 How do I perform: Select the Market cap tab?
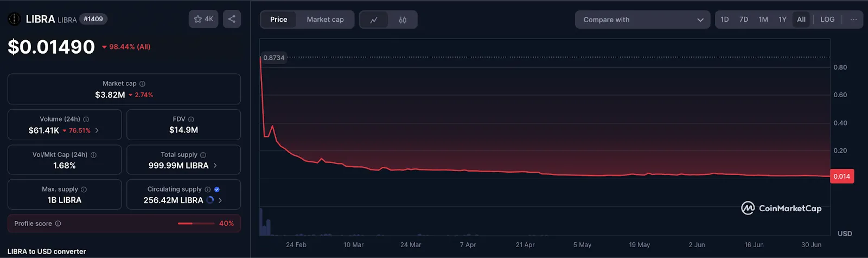[325, 20]
